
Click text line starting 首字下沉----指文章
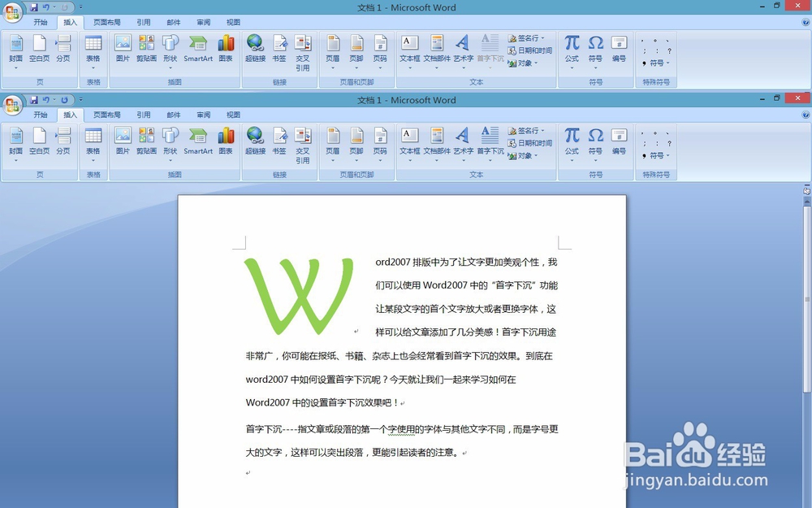point(402,429)
